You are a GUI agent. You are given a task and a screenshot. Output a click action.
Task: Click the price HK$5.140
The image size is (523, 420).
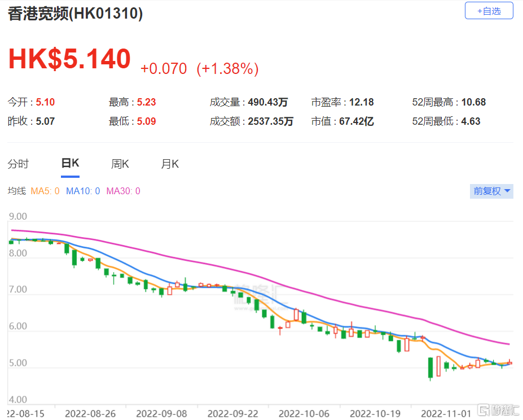click(69, 59)
